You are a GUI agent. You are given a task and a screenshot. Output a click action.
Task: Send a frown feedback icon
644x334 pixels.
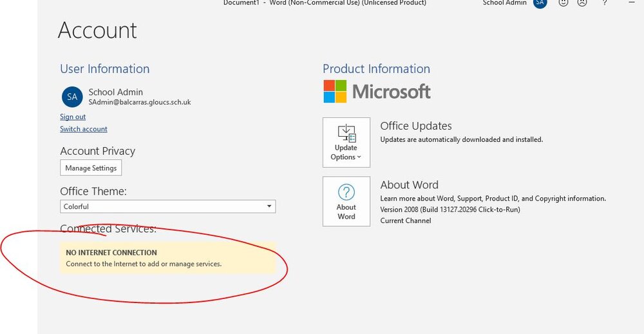pos(582,3)
